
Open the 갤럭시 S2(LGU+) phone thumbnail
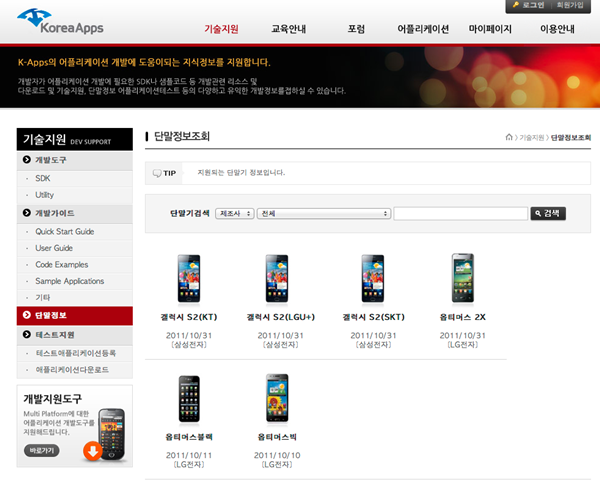[277, 279]
